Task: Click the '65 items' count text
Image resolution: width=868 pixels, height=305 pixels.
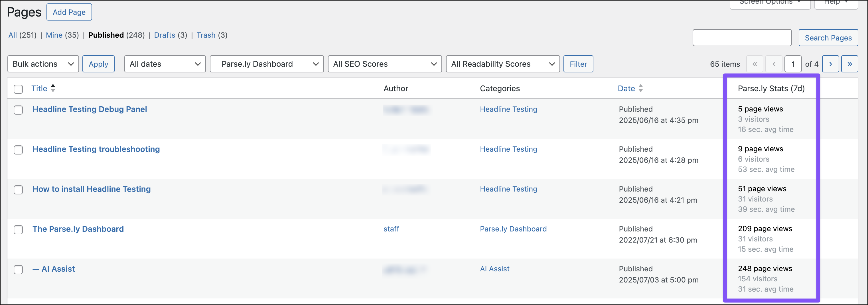Action: [725, 64]
